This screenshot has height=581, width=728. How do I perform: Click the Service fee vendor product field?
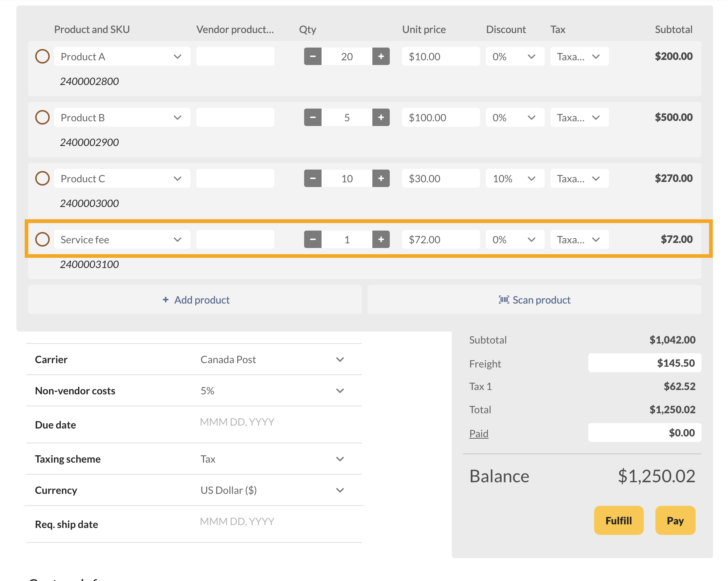click(235, 239)
